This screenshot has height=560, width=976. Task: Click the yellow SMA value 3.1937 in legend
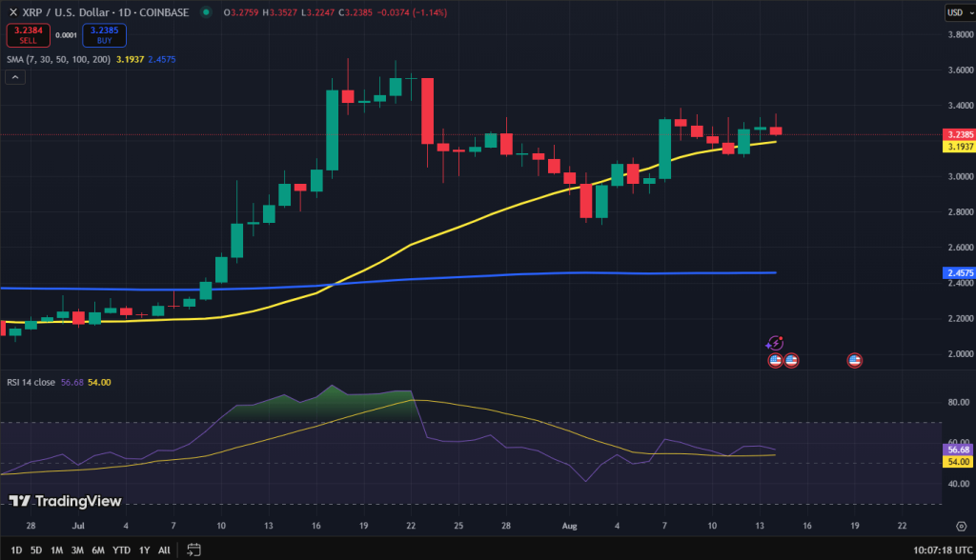tap(130, 59)
